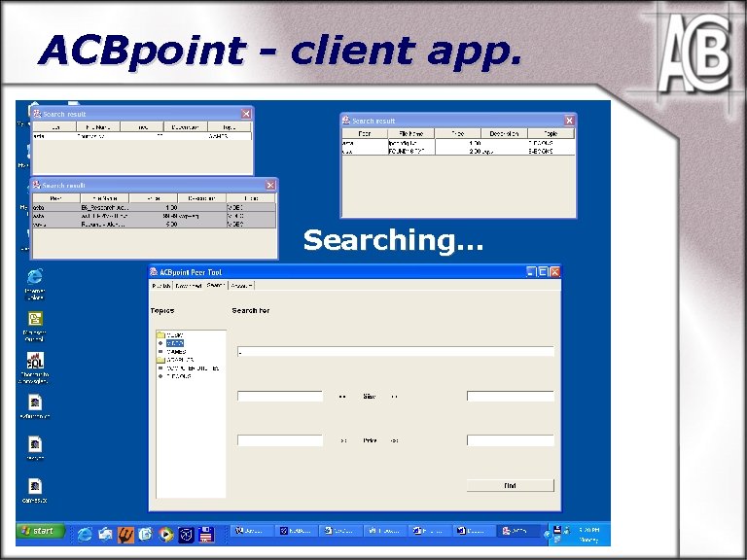Click File Name header in the one-row Search result

(98, 126)
